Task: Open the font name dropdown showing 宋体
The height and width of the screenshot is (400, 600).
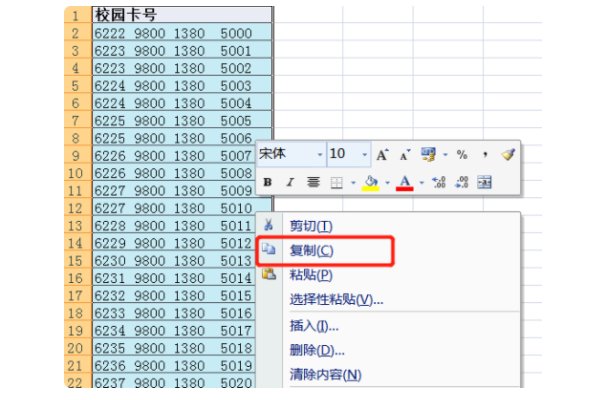Action: 320,155
